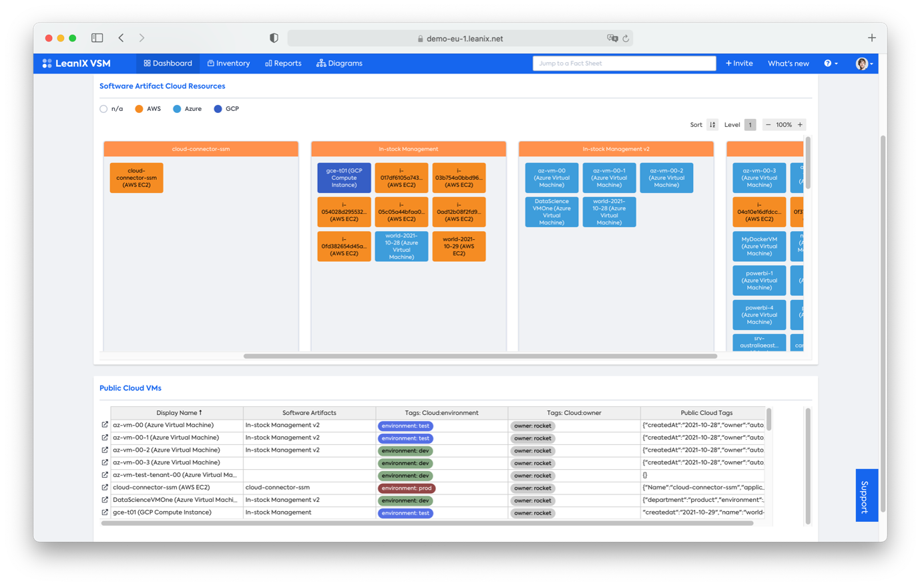Toggle the browser sidebar icon
Screen dimensions: 924x588
point(97,38)
